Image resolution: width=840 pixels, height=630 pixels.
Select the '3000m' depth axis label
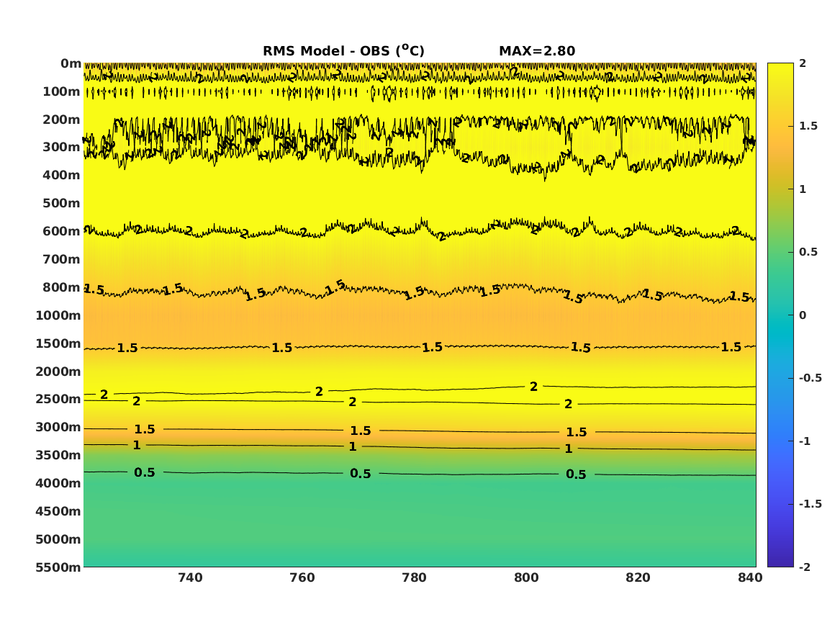pyautogui.click(x=58, y=427)
